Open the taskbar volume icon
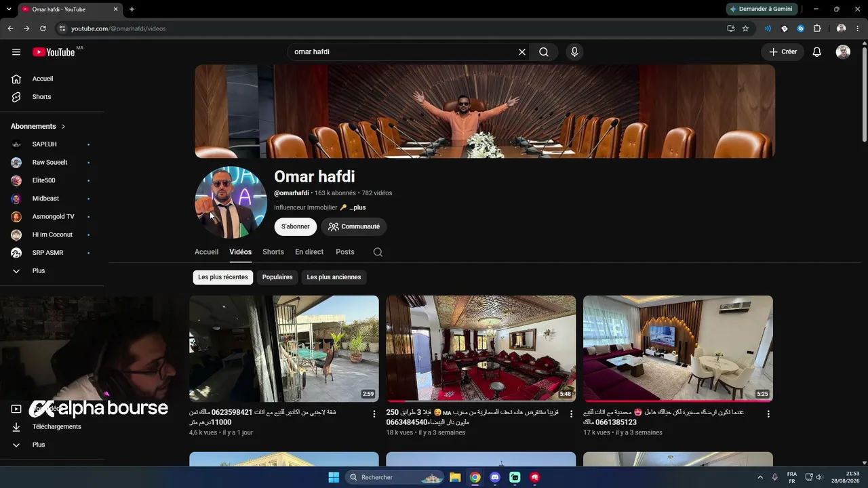The height and width of the screenshot is (488, 868). tap(819, 477)
